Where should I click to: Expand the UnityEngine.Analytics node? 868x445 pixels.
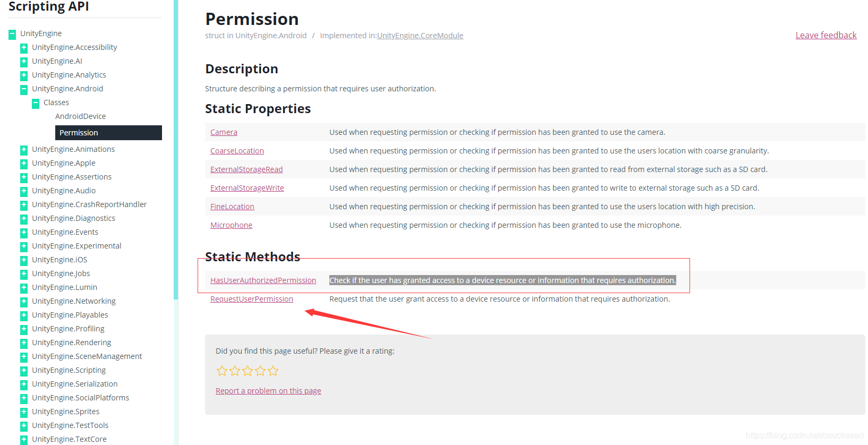24,75
